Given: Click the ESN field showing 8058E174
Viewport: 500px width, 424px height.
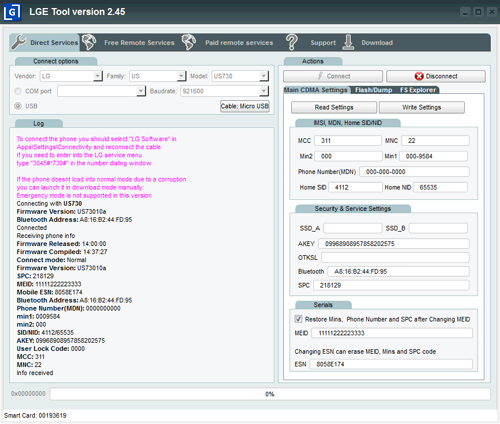Looking at the screenshot, I should tap(391, 364).
